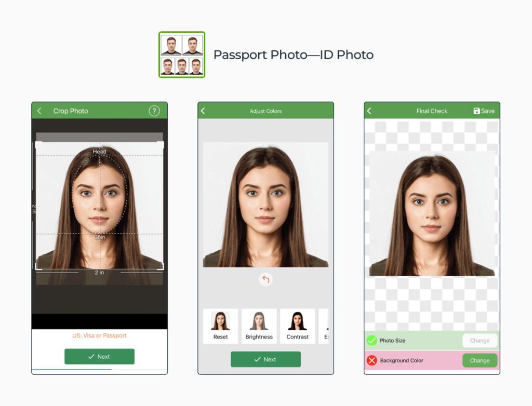The image size is (532, 406).
Task: Go back from the Adjust Colors screen
Action: pyautogui.click(x=203, y=111)
